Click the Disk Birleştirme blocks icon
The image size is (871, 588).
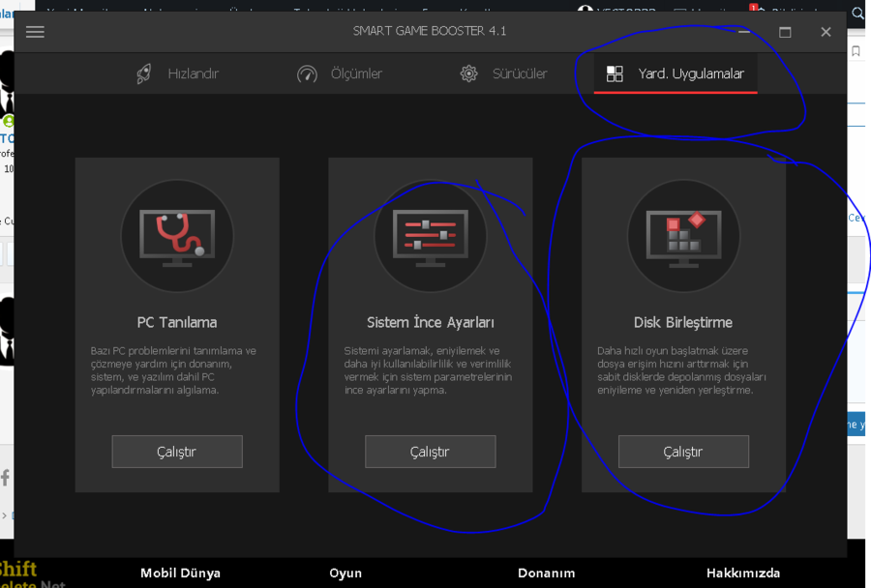[684, 236]
